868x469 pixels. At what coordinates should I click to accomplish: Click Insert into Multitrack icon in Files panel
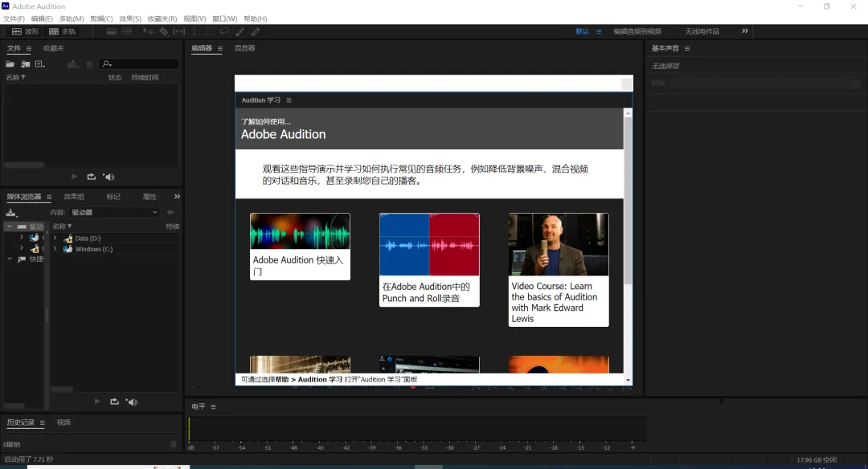coord(72,64)
